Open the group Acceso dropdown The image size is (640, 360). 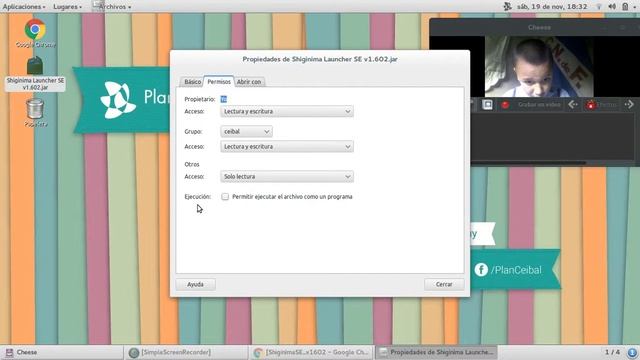[287, 147]
